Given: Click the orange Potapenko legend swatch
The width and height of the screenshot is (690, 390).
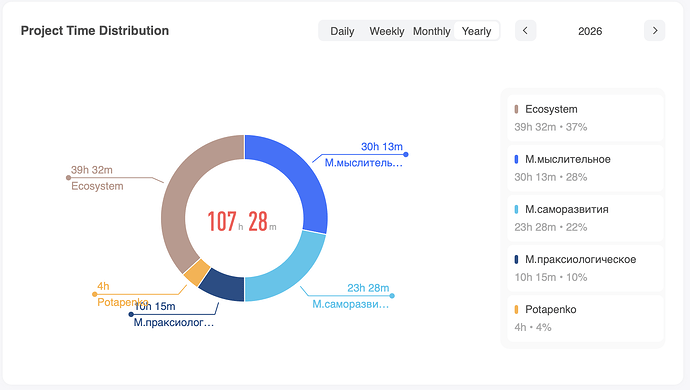Looking at the screenshot, I should point(516,309).
